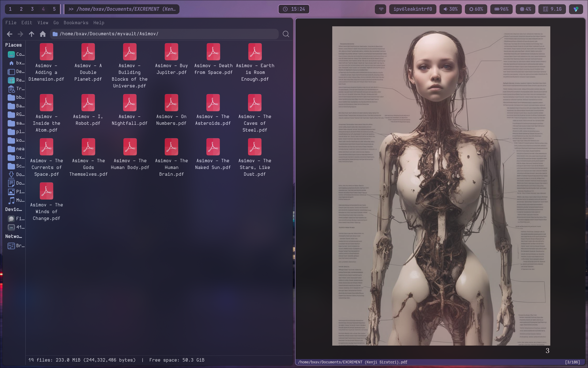Click the 15:24 clock widget
The height and width of the screenshot is (368, 588).
click(294, 9)
